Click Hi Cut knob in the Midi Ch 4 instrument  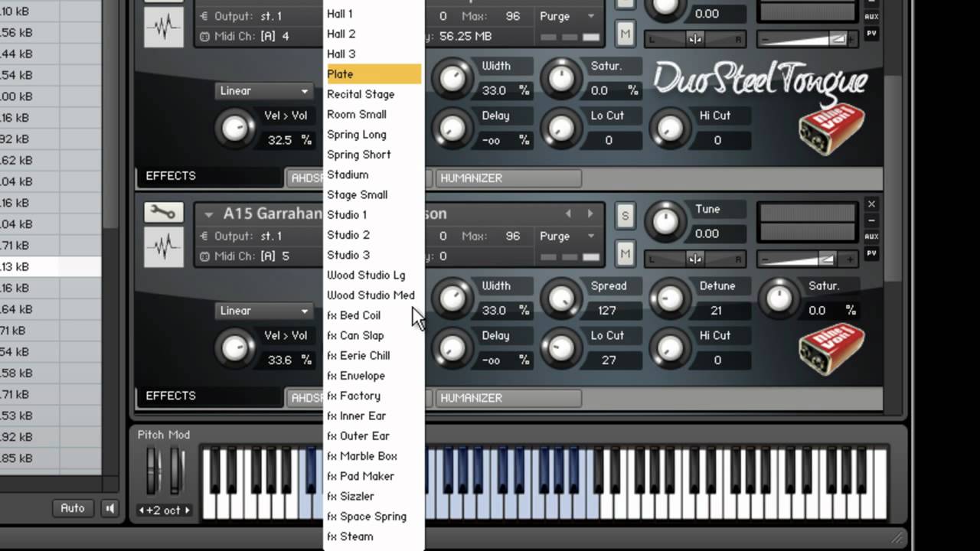(x=670, y=128)
